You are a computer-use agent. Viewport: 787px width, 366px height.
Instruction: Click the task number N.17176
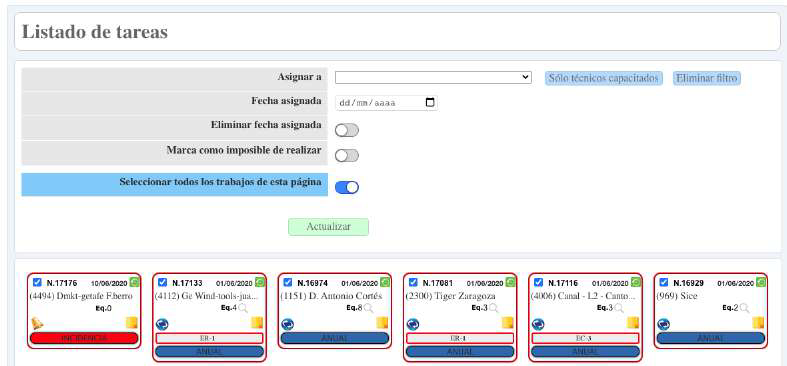coord(62,283)
